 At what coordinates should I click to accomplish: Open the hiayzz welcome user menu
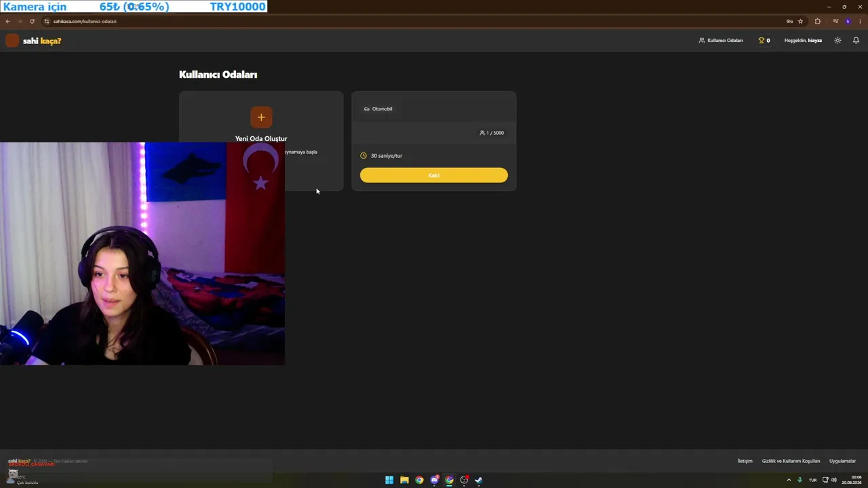click(803, 41)
